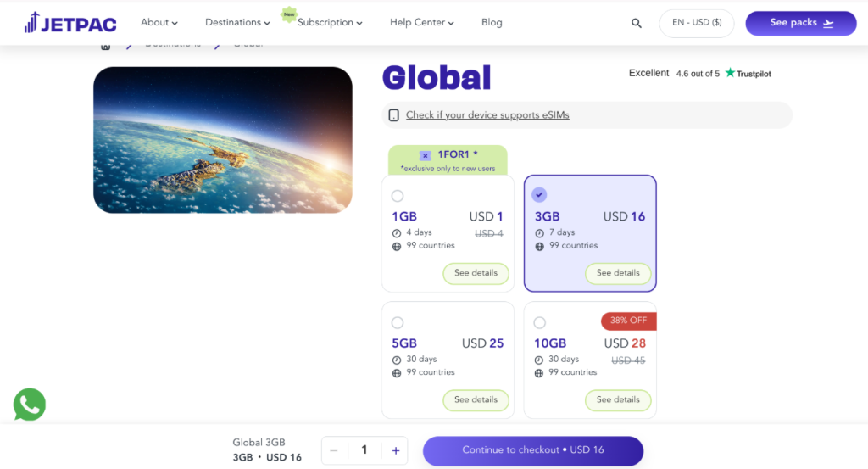868x469 pixels.
Task: Open Check if your device supports eSIMs link
Action: [487, 115]
